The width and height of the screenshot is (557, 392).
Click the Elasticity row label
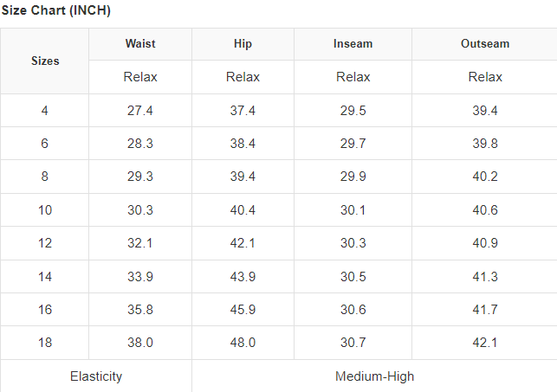96,376
